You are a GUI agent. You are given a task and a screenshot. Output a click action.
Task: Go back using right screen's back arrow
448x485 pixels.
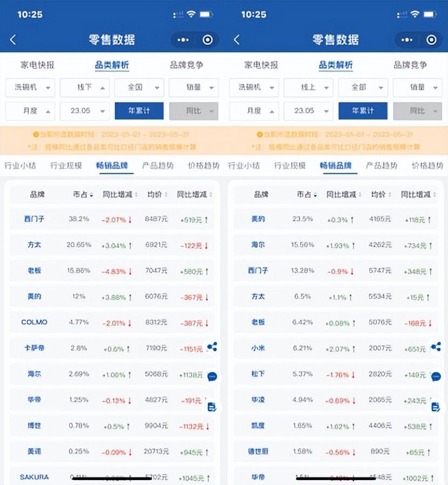pos(237,39)
